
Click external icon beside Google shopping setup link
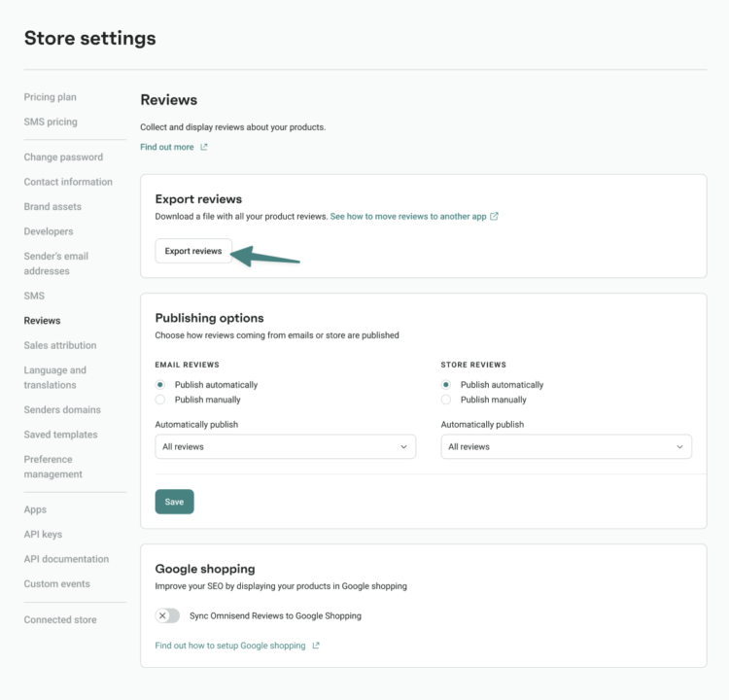(316, 646)
